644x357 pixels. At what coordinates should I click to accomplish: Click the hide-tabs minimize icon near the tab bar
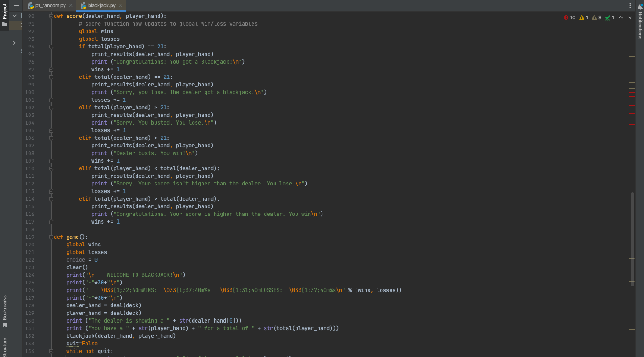17,6
